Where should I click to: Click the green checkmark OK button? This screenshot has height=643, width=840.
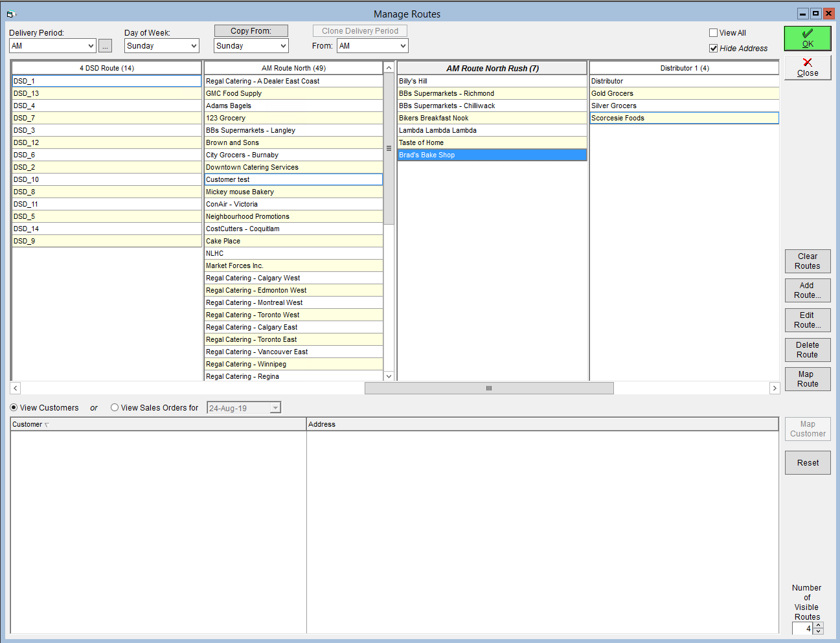click(808, 39)
